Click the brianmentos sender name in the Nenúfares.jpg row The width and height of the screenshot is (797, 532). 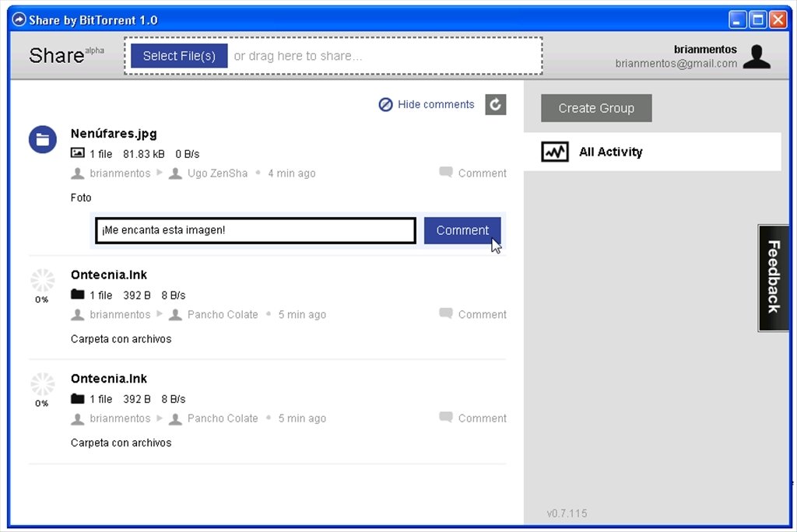click(120, 173)
